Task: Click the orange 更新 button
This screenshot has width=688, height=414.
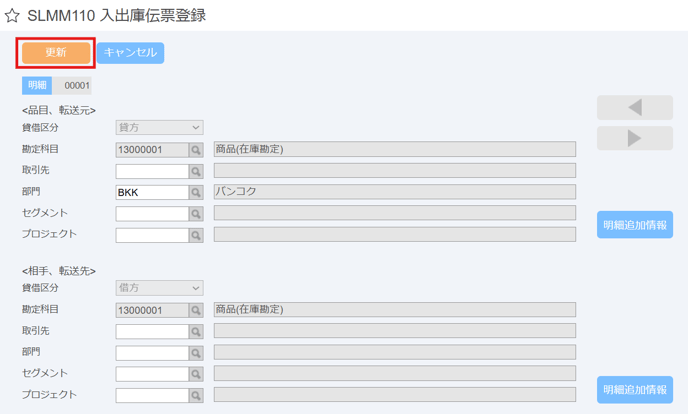Action: tap(56, 53)
